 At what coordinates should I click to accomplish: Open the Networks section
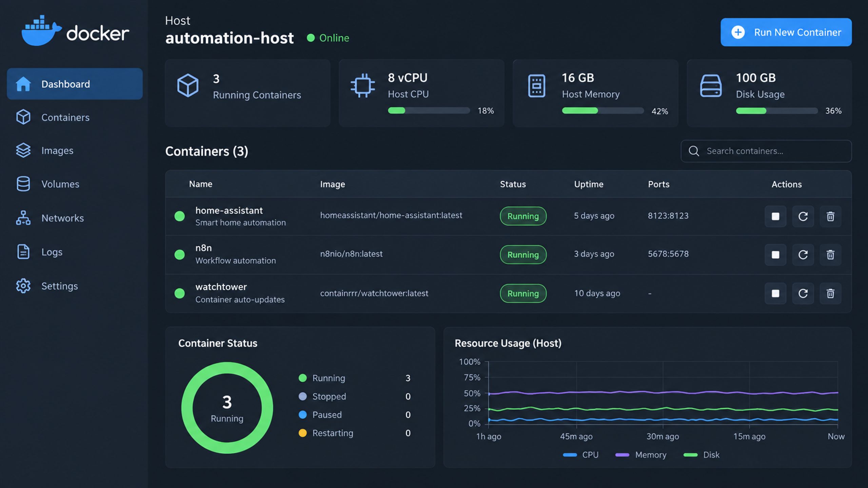[x=75, y=218]
